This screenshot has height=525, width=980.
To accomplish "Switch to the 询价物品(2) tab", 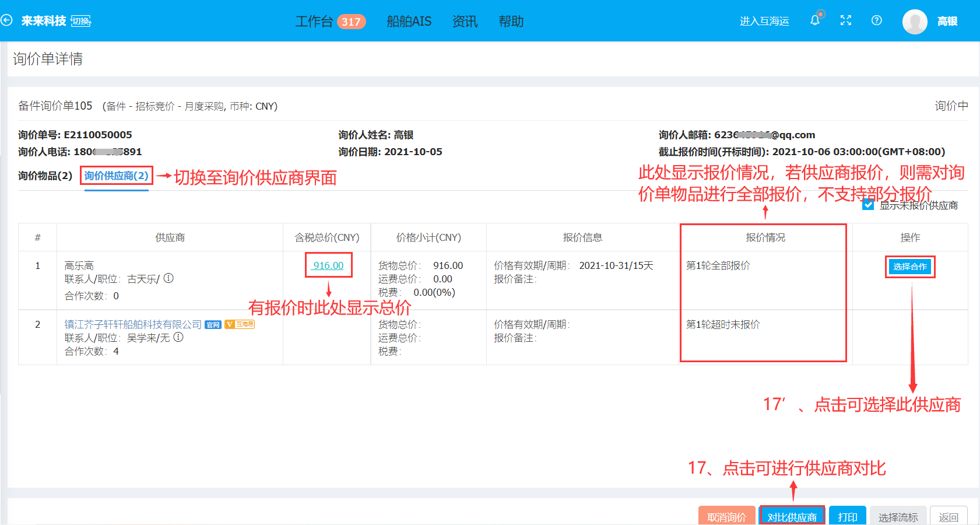I will 45,176.
